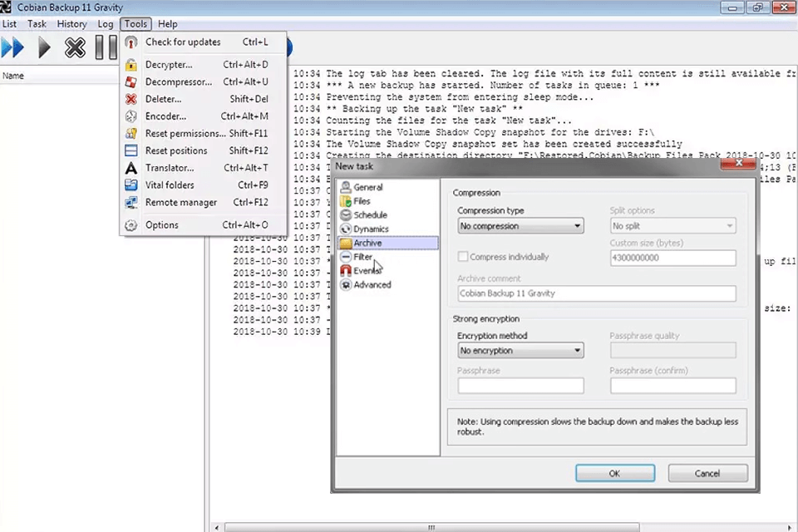Click the Name column header

[60, 76]
